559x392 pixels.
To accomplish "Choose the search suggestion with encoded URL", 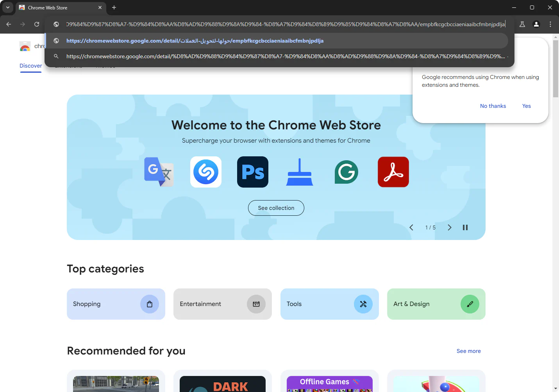I will pos(277,56).
